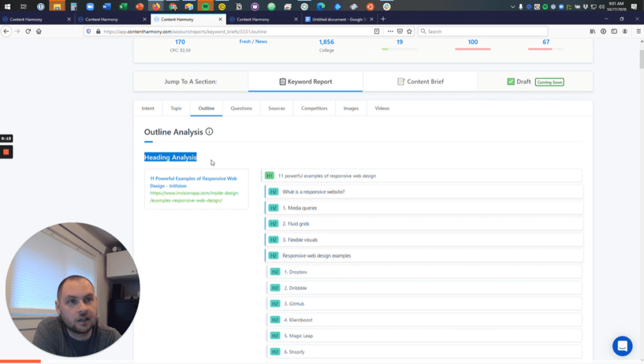The width and height of the screenshot is (644, 364).
Task: Switch to the Topic tab
Action: [x=176, y=108]
